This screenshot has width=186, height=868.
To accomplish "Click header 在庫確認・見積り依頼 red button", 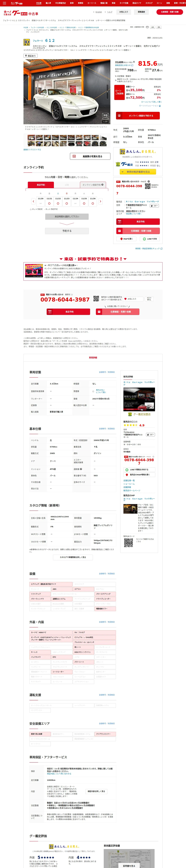I will click(170, 12).
